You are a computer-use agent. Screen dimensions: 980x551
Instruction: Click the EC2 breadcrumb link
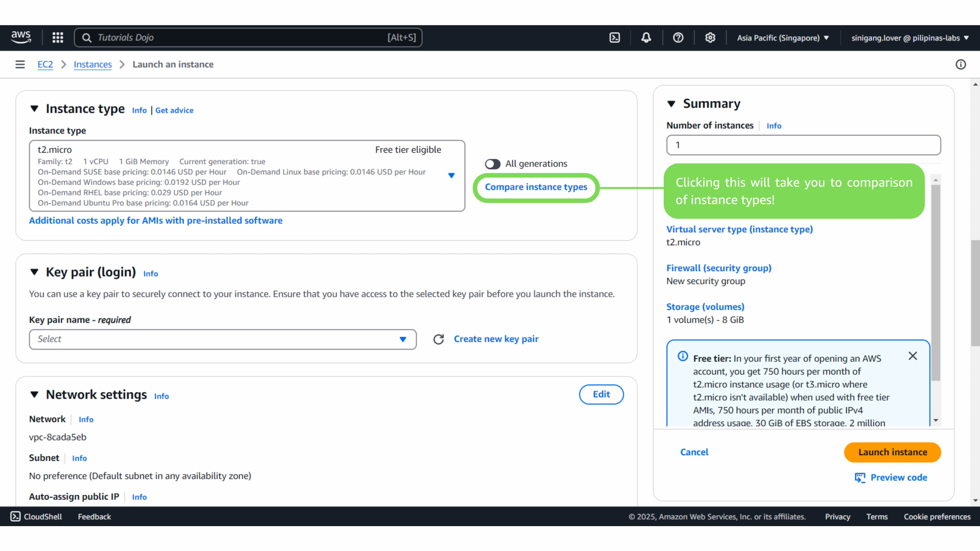point(45,64)
